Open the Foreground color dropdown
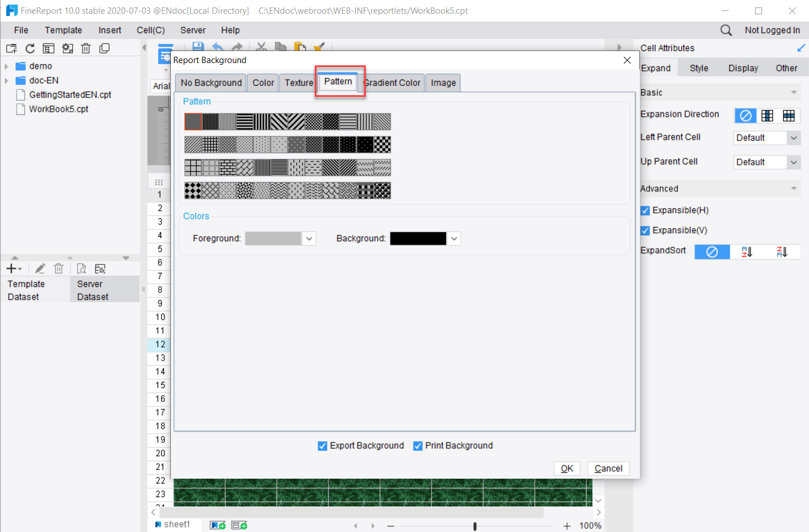 point(309,238)
